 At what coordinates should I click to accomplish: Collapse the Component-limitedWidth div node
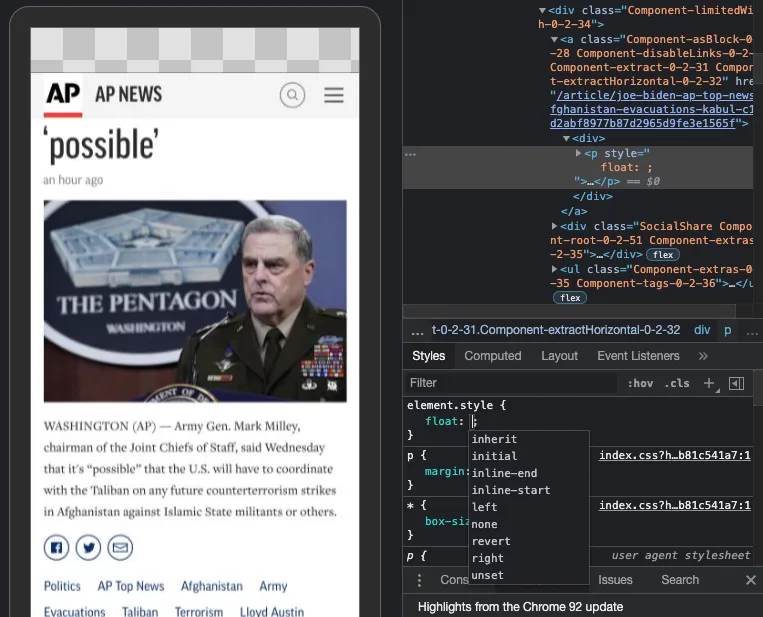[x=542, y=10]
